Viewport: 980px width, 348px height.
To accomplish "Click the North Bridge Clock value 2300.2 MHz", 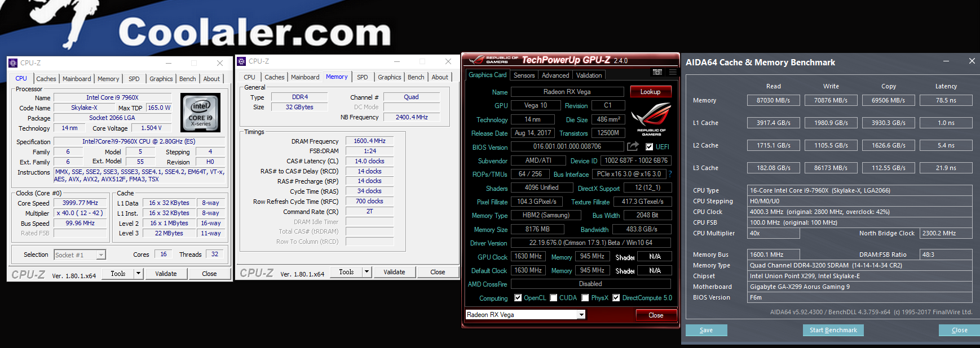I will 946,233.
